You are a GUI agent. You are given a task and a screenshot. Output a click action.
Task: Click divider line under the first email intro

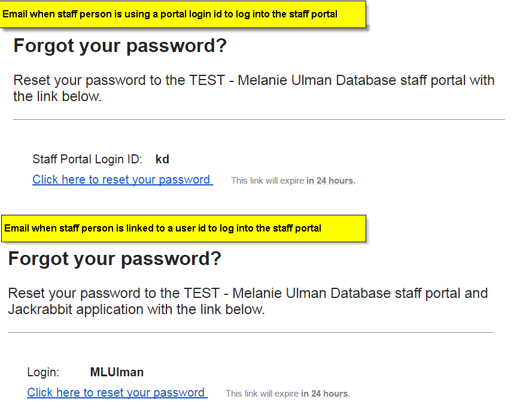point(259,120)
